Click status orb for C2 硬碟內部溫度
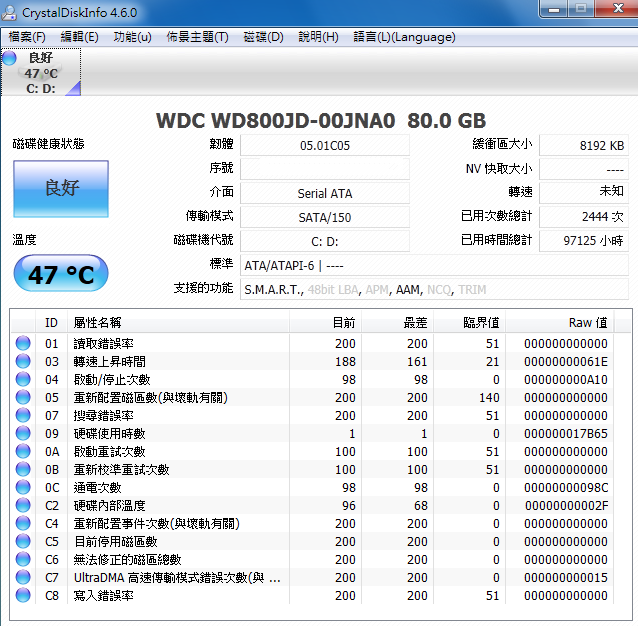Screen dimensions: 638x630 coord(23,505)
